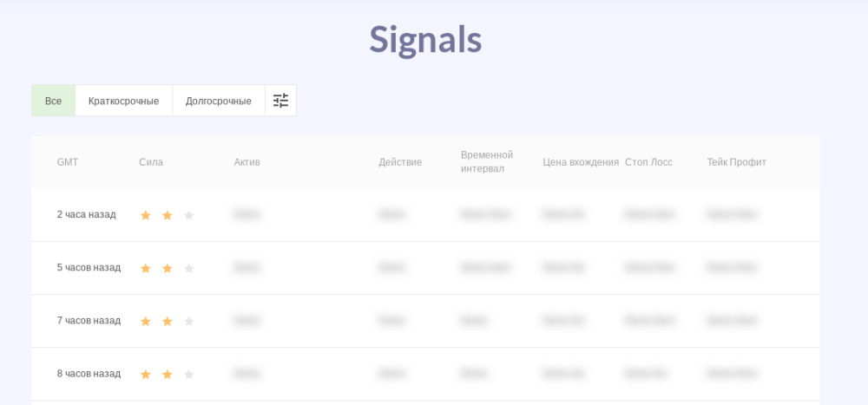Screen dimensions: 868x405
Task: Open the filter settings sliders icon
Action: coord(280,101)
